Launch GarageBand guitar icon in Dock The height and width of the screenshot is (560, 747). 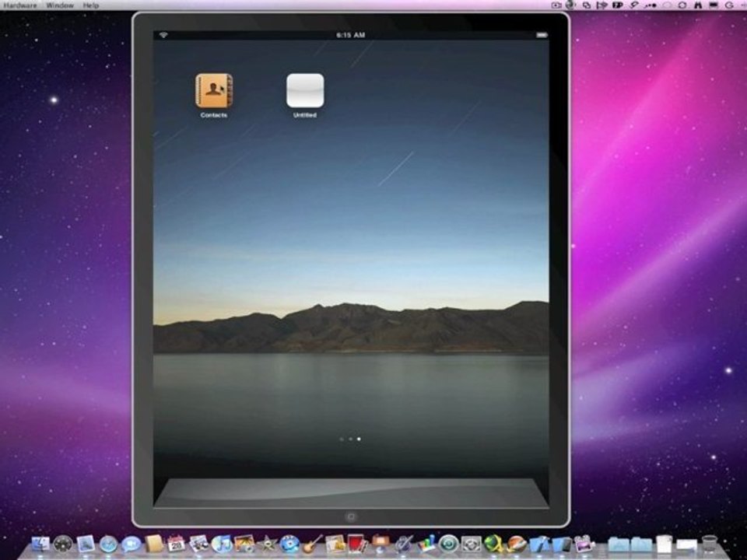[313, 544]
